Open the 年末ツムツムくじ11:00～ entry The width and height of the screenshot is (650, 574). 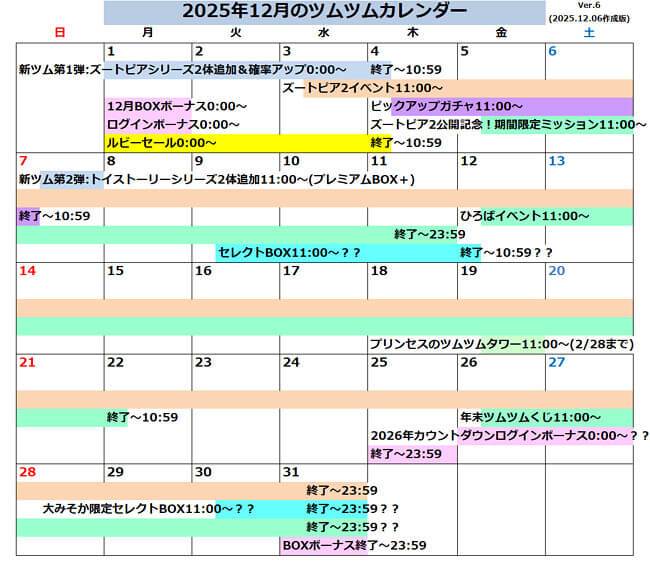(x=530, y=417)
